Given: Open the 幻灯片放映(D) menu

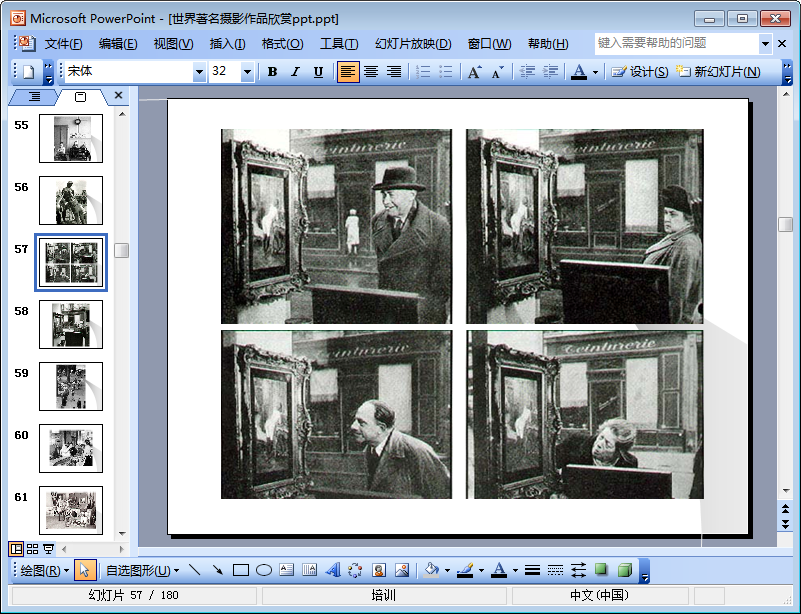Looking at the screenshot, I should (x=413, y=44).
